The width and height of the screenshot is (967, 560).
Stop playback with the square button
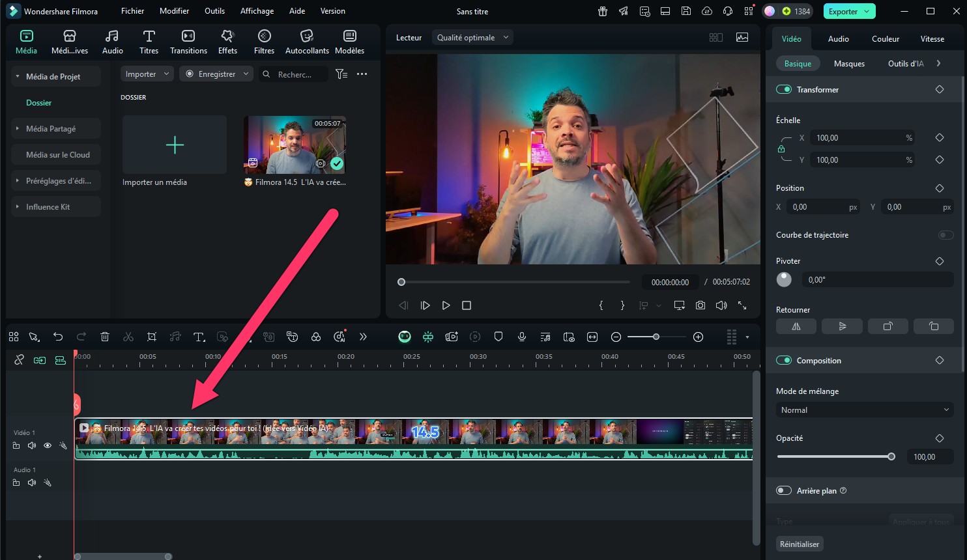pos(467,305)
